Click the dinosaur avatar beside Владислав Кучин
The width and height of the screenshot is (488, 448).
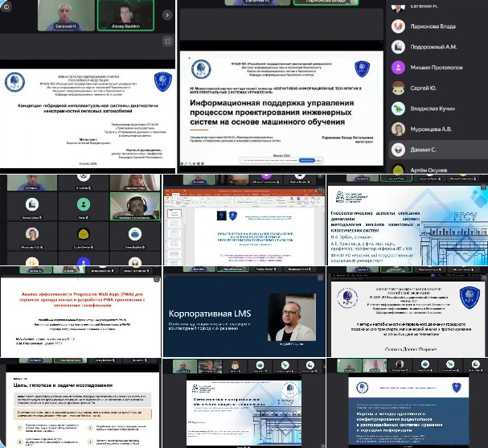click(x=398, y=109)
